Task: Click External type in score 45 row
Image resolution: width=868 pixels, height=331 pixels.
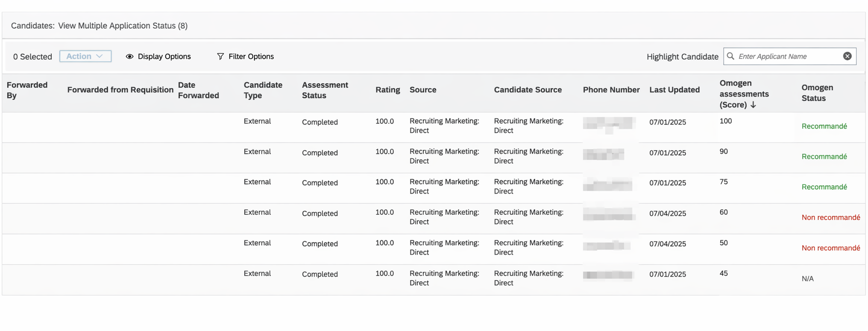Action: (x=257, y=273)
